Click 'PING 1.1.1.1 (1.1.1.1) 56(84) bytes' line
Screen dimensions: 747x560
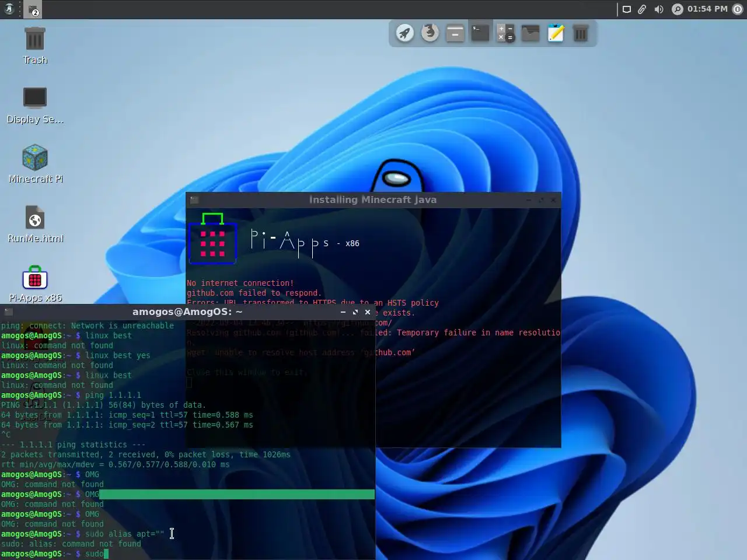click(x=103, y=405)
